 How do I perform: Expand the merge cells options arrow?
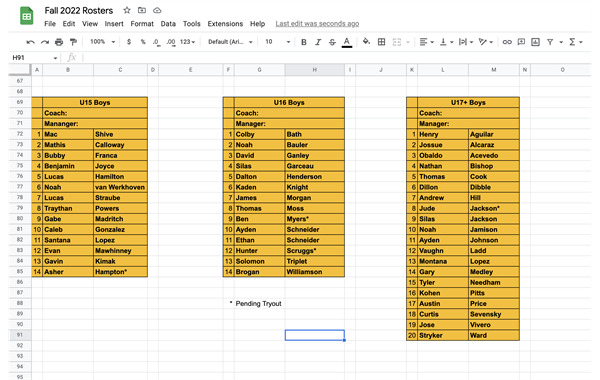(408, 42)
